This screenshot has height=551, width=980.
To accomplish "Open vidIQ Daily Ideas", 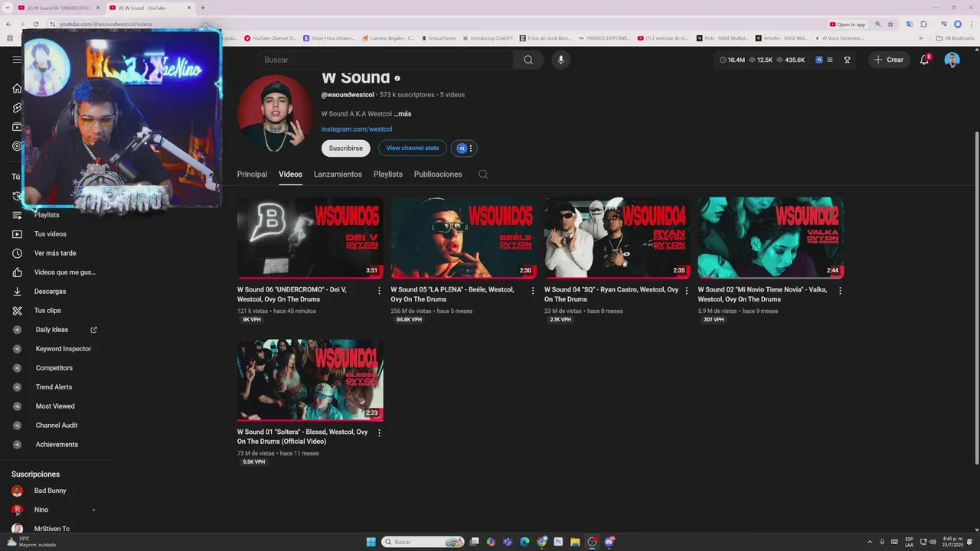I will (x=54, y=330).
